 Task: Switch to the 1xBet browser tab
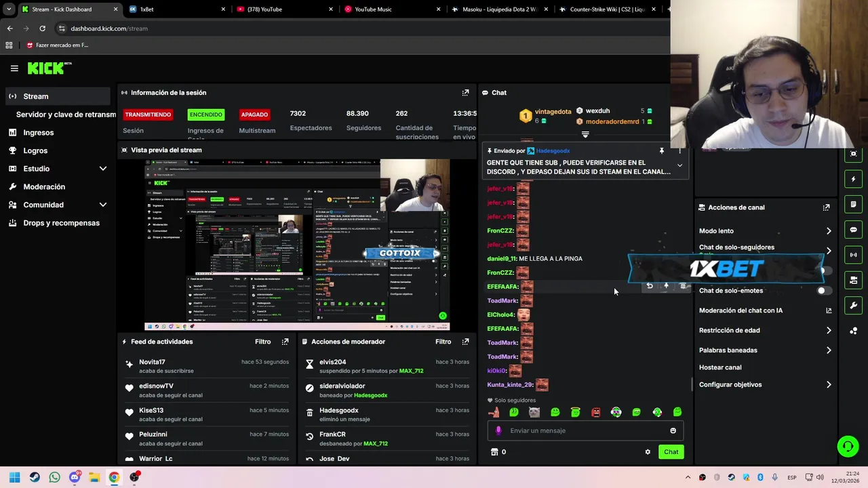tap(176, 9)
